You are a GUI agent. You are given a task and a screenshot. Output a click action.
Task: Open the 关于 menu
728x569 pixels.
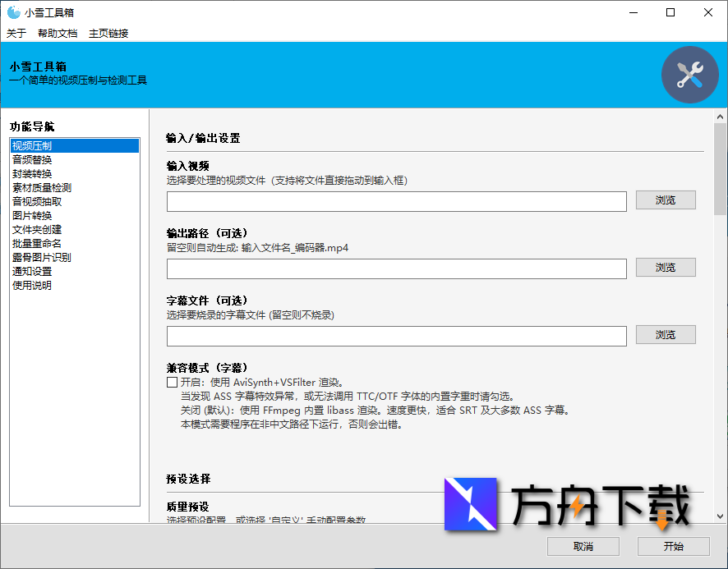pos(15,33)
